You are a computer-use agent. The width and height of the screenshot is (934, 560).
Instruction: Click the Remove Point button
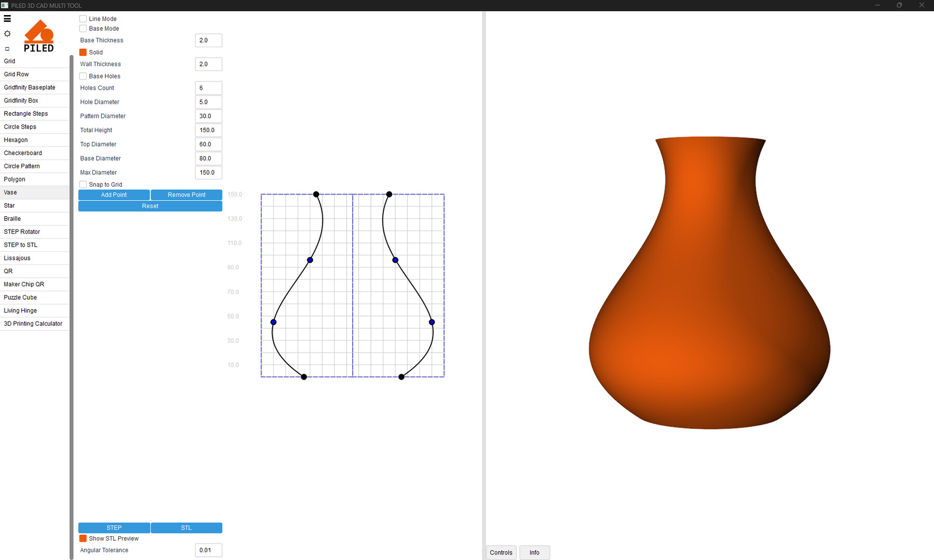pyautogui.click(x=186, y=195)
